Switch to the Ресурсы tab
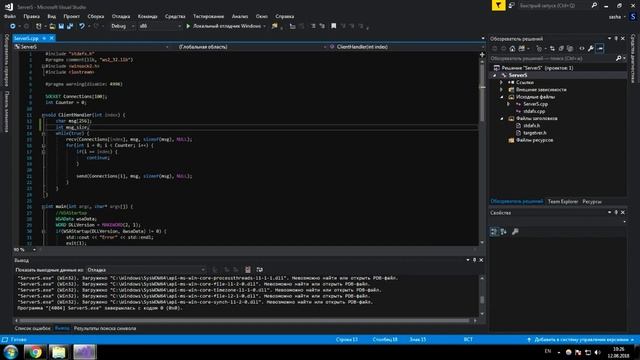Screen dimensions: 640x360 click(592, 202)
